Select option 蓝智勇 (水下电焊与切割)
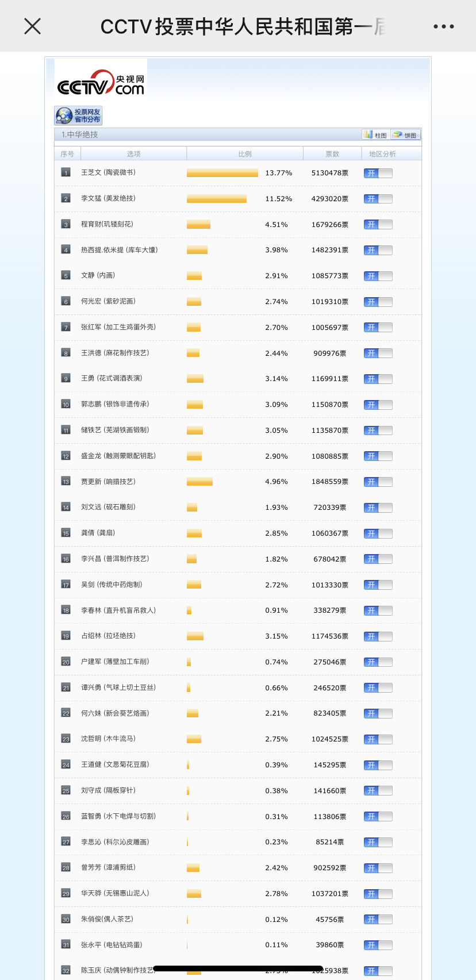 [118, 816]
